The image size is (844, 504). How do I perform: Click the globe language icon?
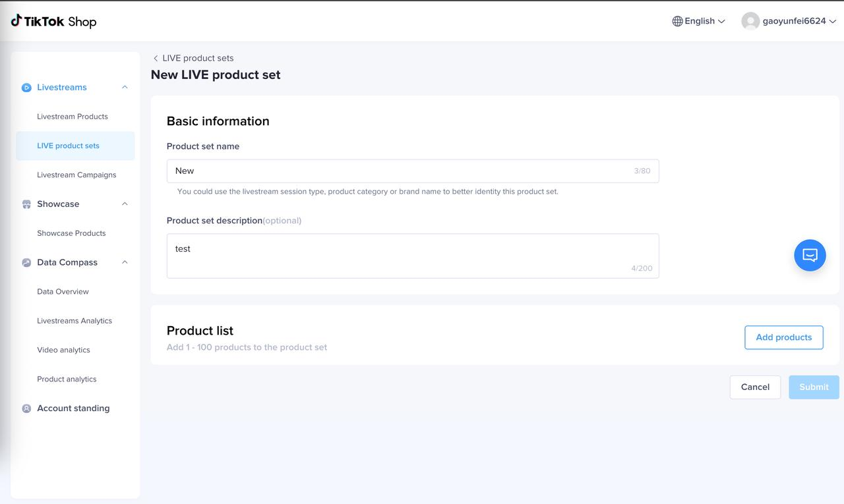pyautogui.click(x=677, y=21)
